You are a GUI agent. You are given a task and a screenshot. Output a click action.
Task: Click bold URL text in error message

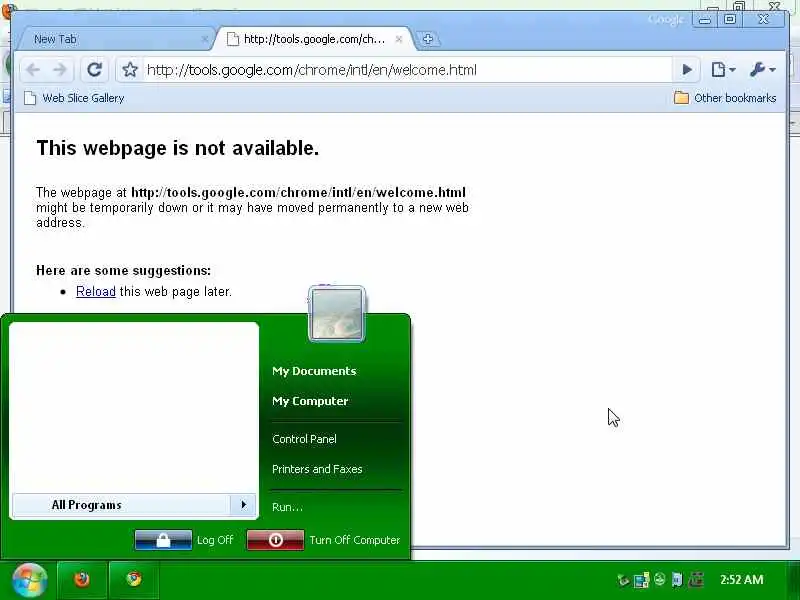coord(298,192)
